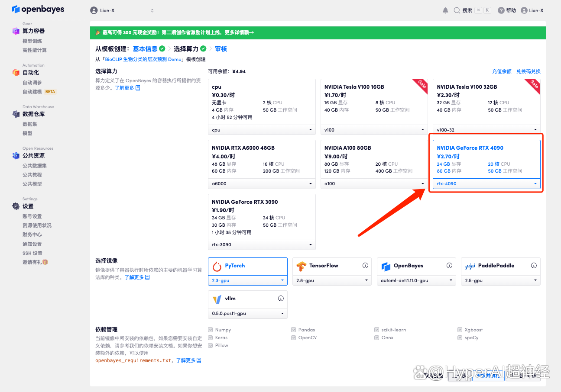The height and width of the screenshot is (392, 561).
Task: Toggle the Xgboost dependency checkbox
Action: (460, 330)
